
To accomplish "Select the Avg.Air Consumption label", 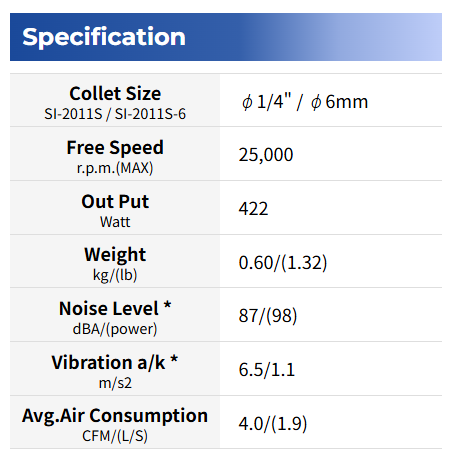I will [115, 416].
